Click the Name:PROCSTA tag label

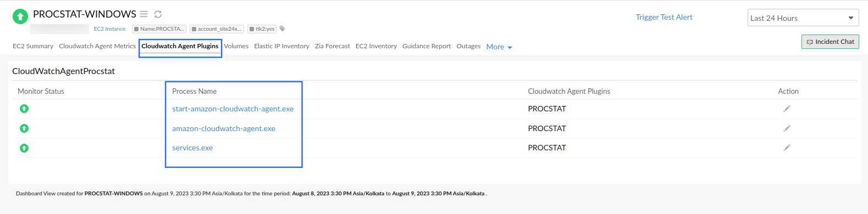pos(159,29)
